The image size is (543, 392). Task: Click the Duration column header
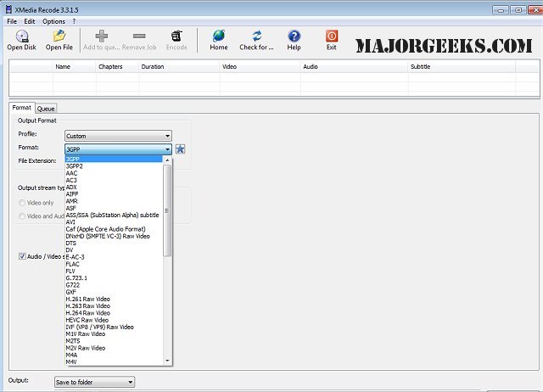pyautogui.click(x=179, y=67)
